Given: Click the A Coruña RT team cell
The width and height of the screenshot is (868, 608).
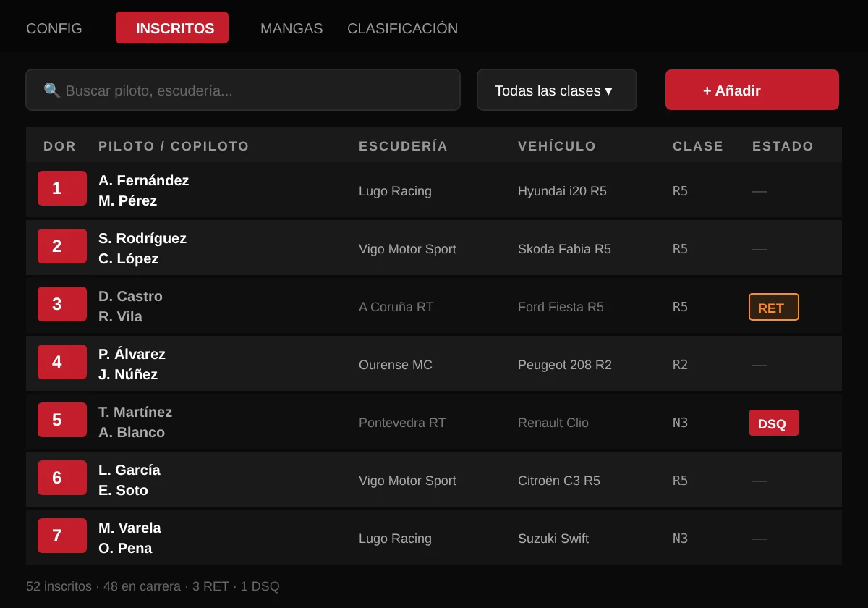Looking at the screenshot, I should pyautogui.click(x=396, y=307).
